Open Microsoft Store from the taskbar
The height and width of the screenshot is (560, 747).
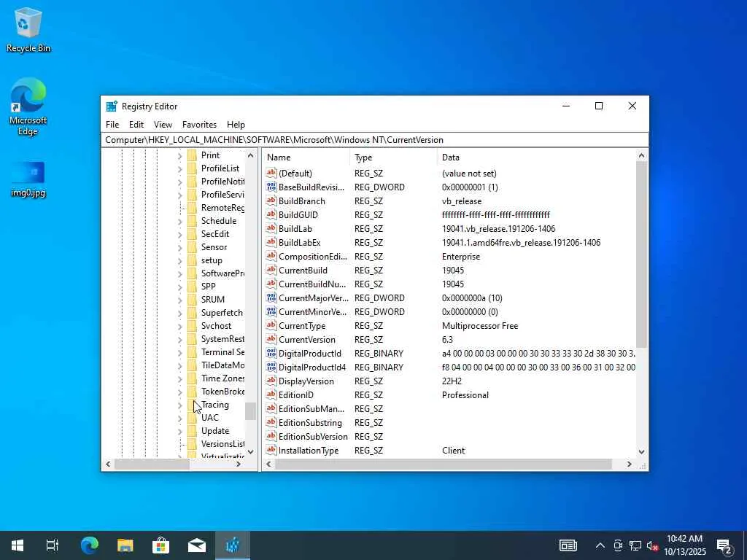[x=160, y=545]
